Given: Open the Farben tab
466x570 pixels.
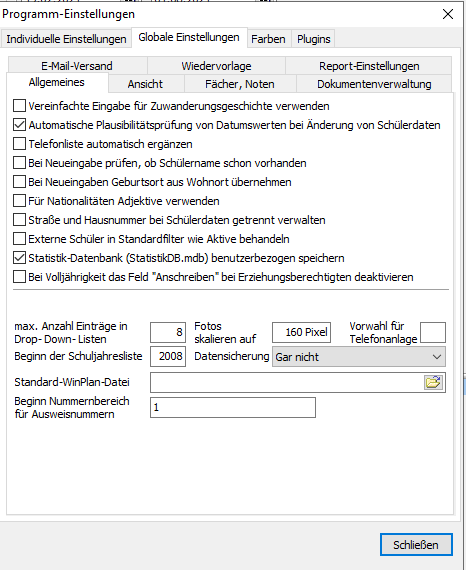Looking at the screenshot, I should tap(268, 39).
